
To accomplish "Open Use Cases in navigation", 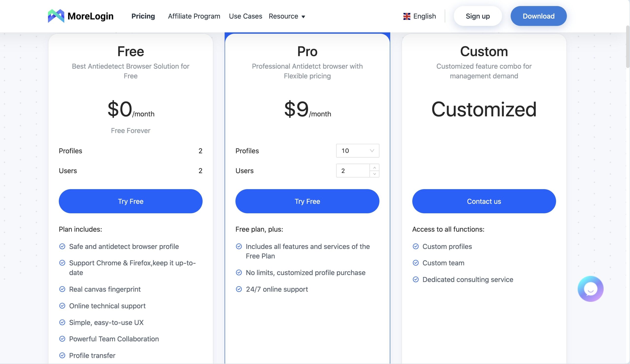I will click(246, 16).
